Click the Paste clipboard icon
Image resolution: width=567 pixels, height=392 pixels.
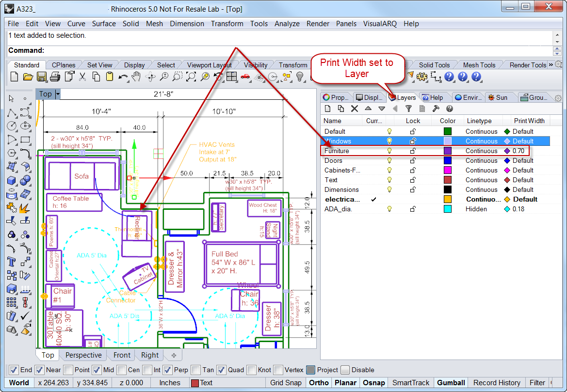tap(110, 77)
